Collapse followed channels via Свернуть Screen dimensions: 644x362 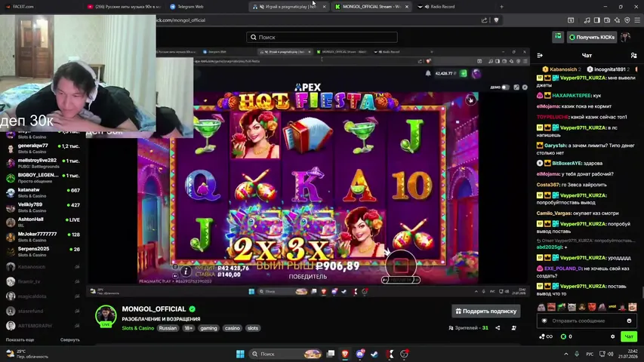pyautogui.click(x=69, y=340)
